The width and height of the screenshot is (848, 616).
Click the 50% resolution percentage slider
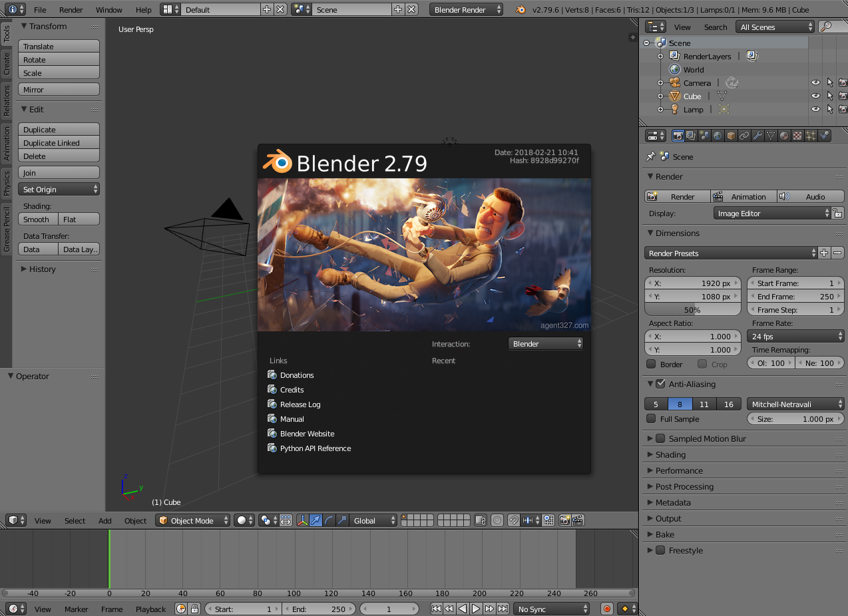coord(692,309)
